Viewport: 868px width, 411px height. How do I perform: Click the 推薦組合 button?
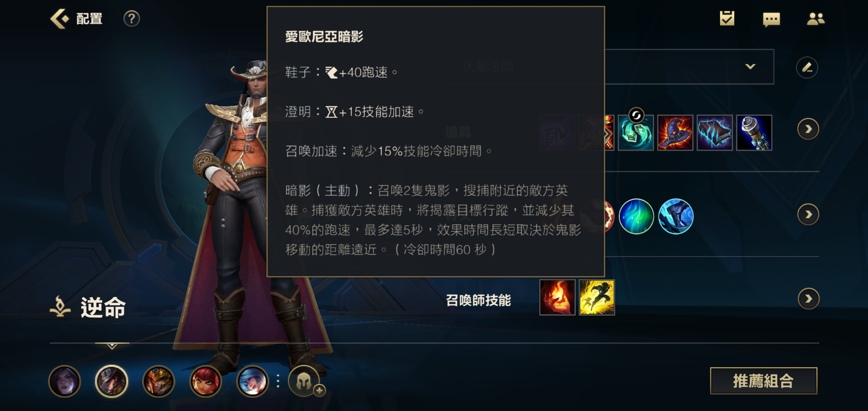pos(763,381)
